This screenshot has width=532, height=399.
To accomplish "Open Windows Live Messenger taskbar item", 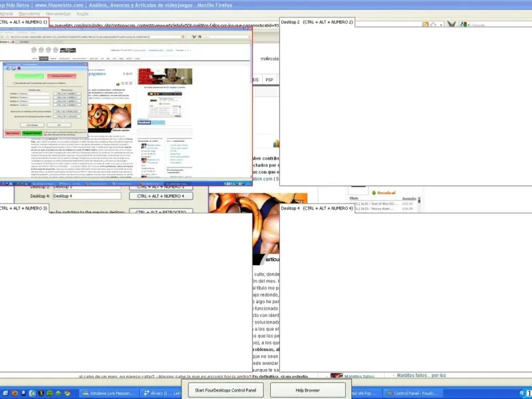I will click(109, 394).
